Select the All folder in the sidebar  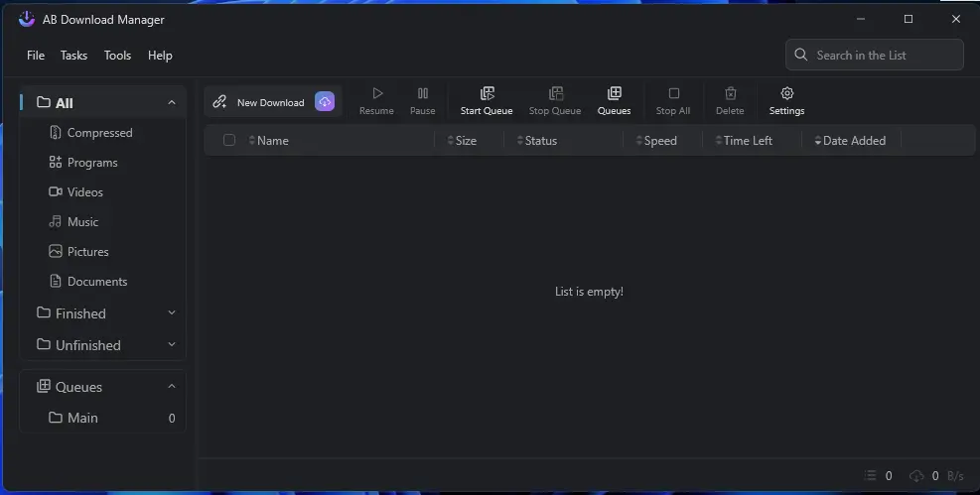coord(103,102)
